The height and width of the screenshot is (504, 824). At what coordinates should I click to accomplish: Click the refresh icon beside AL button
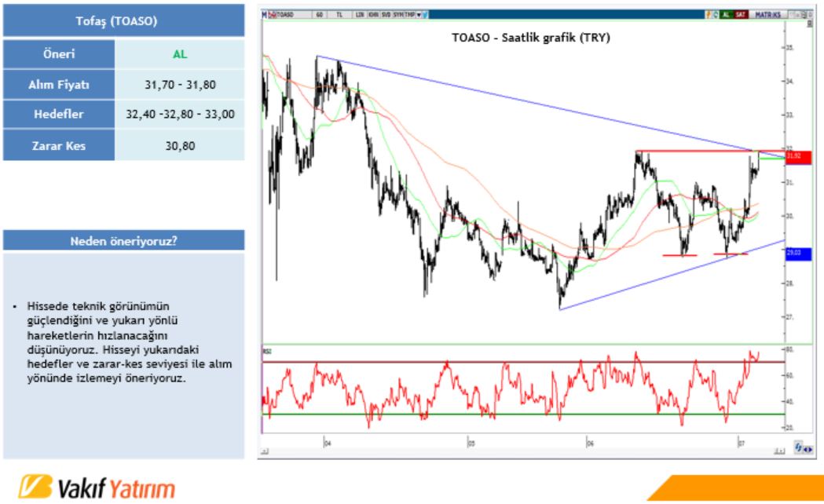(x=716, y=15)
